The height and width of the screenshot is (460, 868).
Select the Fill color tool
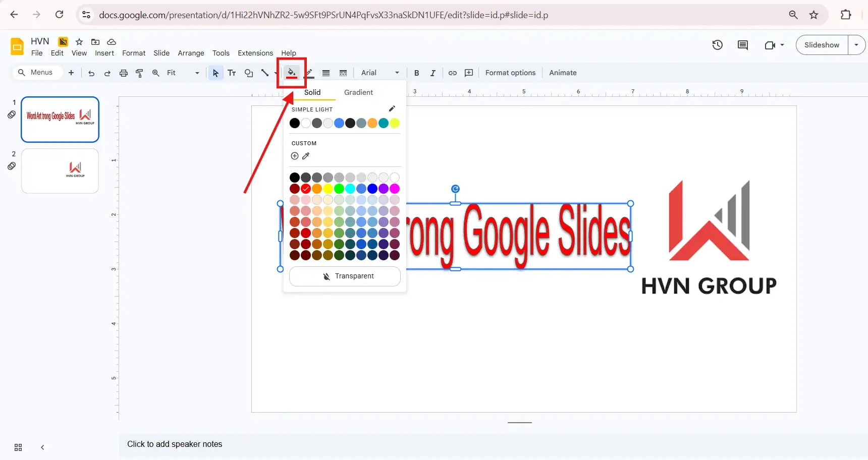pyautogui.click(x=291, y=73)
